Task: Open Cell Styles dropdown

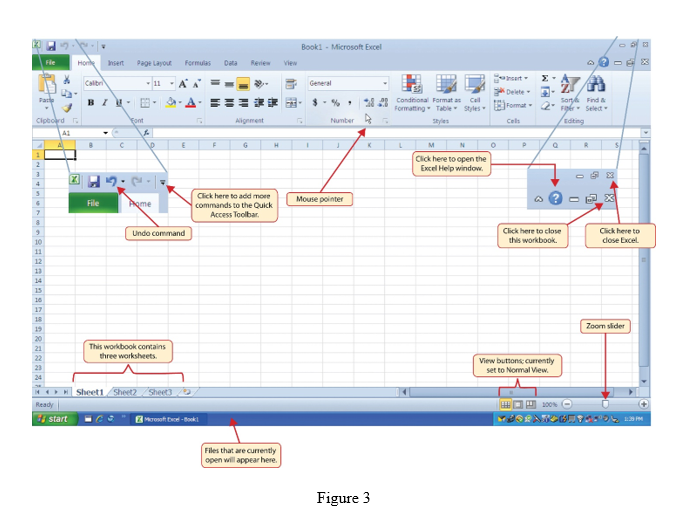Action: point(475,93)
